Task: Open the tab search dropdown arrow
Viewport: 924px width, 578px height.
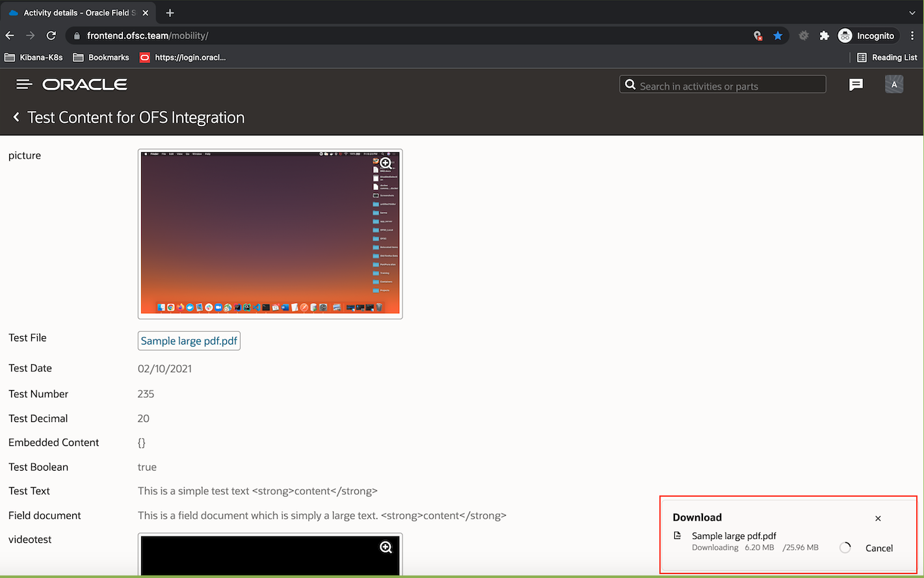Action: [x=912, y=12]
